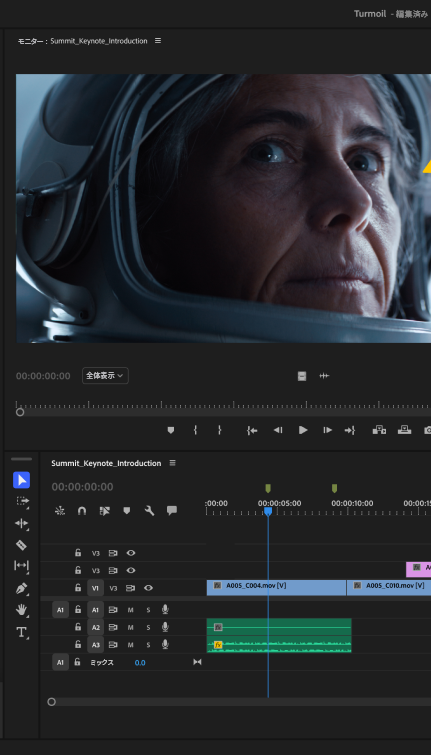Open the Summit_Keynote_Introduction timeline panel menu
431x755 pixels.
pyautogui.click(x=172, y=463)
